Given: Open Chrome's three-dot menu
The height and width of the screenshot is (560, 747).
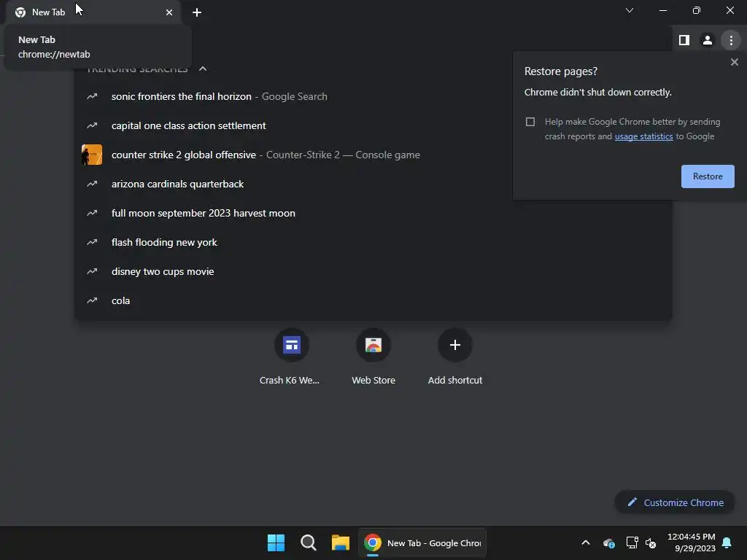Looking at the screenshot, I should coord(731,40).
